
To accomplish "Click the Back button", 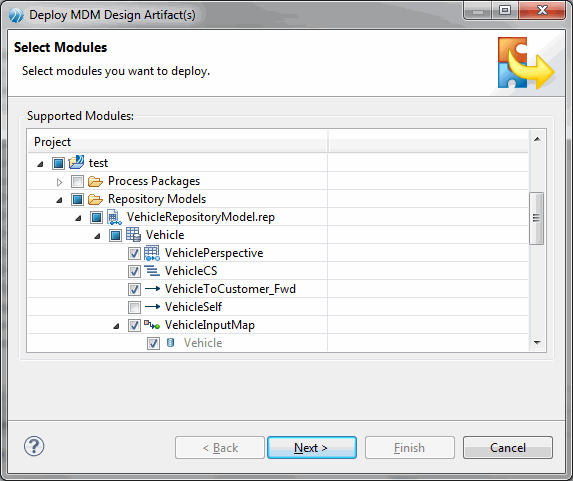I will click(x=220, y=447).
